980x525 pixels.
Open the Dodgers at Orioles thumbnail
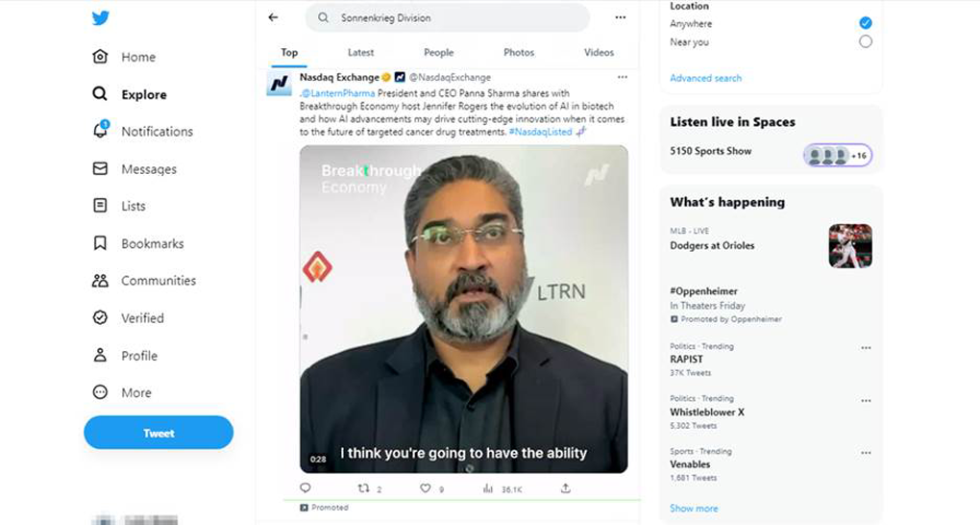(850, 246)
